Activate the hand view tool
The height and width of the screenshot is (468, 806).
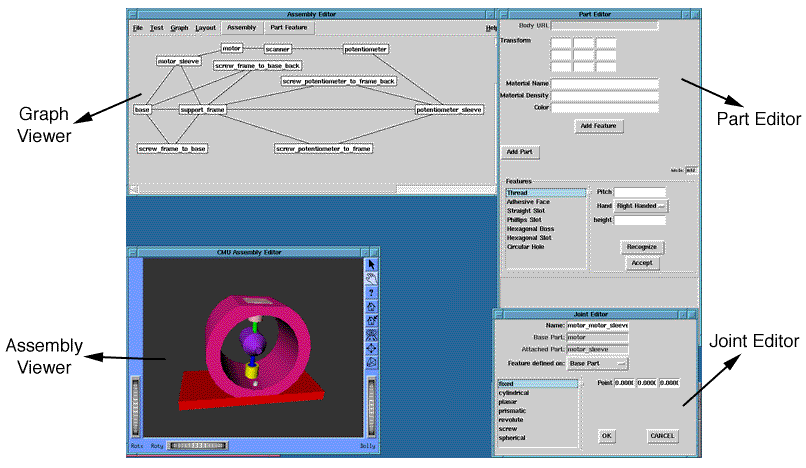coord(371,279)
